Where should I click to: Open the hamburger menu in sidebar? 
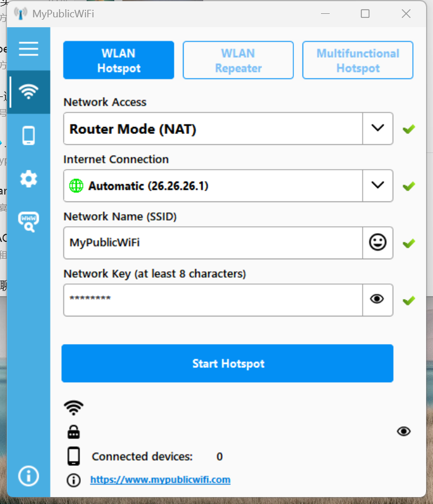(x=28, y=48)
